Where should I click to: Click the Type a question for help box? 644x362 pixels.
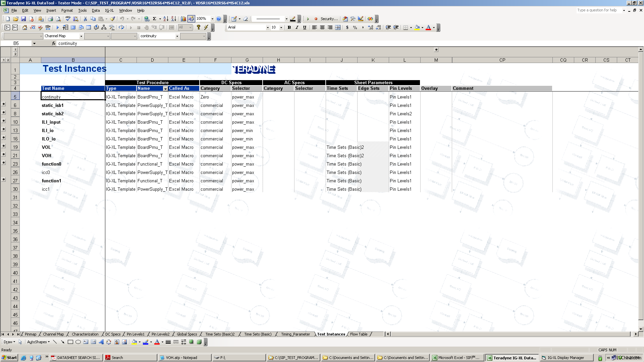(x=598, y=10)
